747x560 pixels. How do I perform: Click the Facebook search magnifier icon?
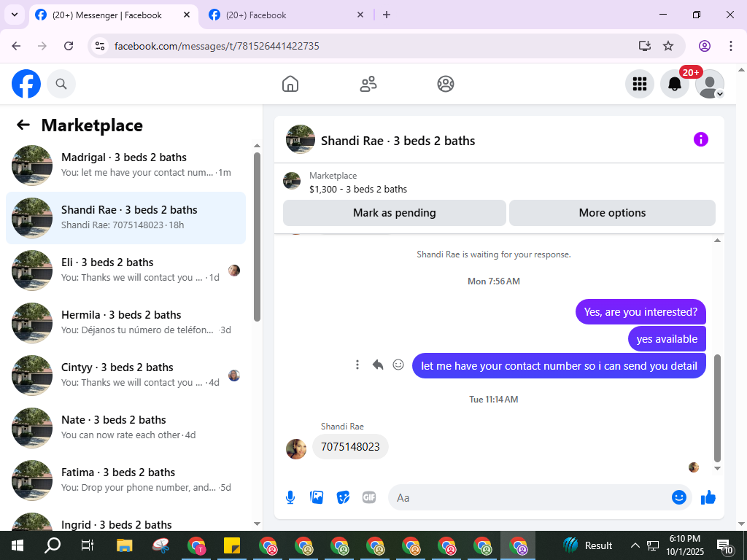coord(61,84)
